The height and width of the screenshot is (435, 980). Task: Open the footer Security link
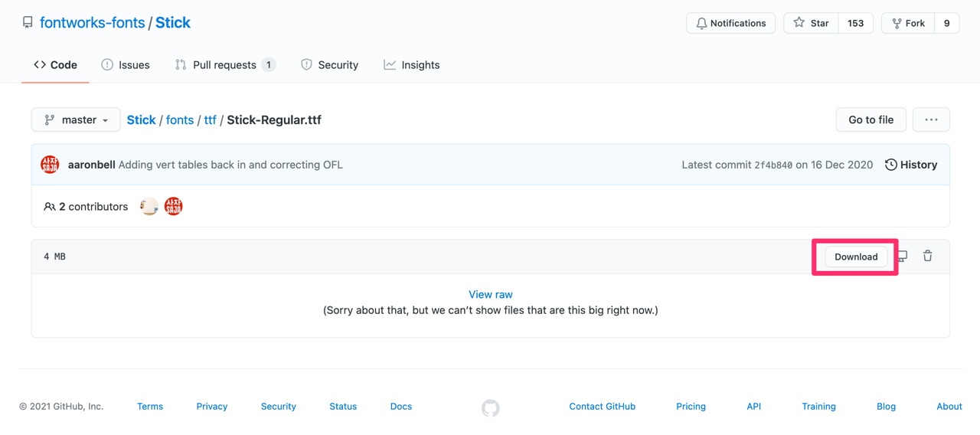click(x=279, y=407)
